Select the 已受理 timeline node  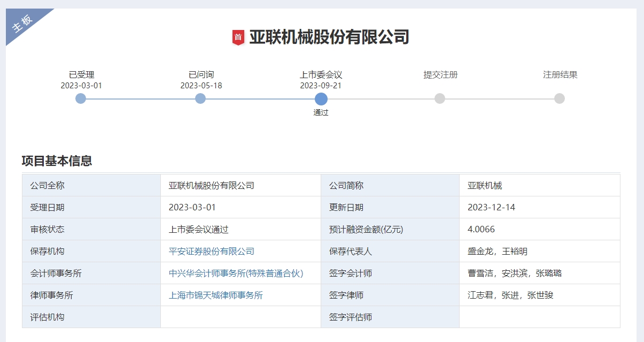coord(81,98)
